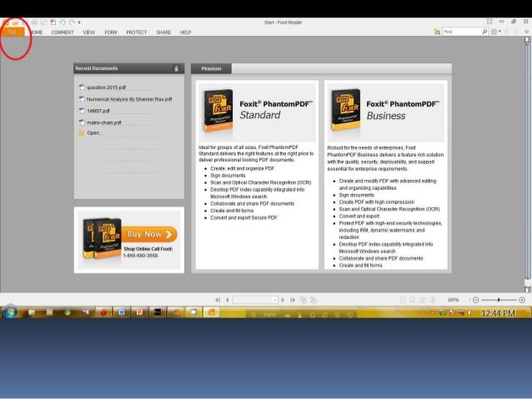Click the open folder quick-access icon
The image size is (532, 399).
coord(16,22)
